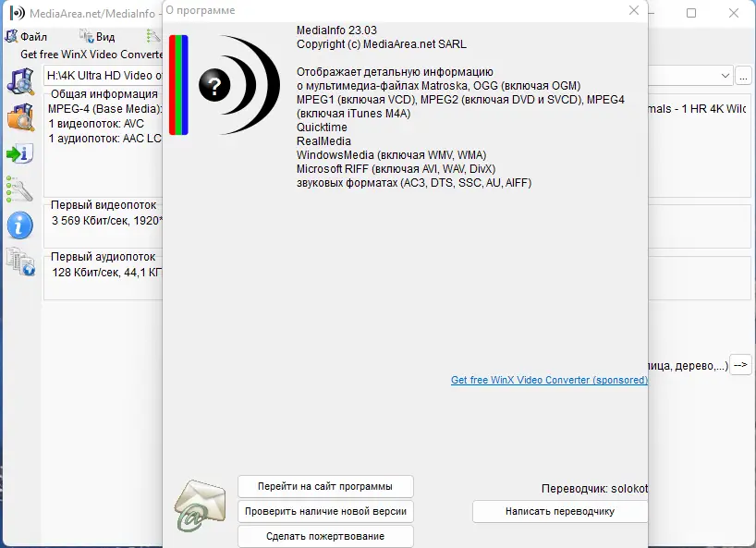756x548 pixels.
Task: Click the 1 видеопоток: AVC line
Action: click(x=96, y=124)
